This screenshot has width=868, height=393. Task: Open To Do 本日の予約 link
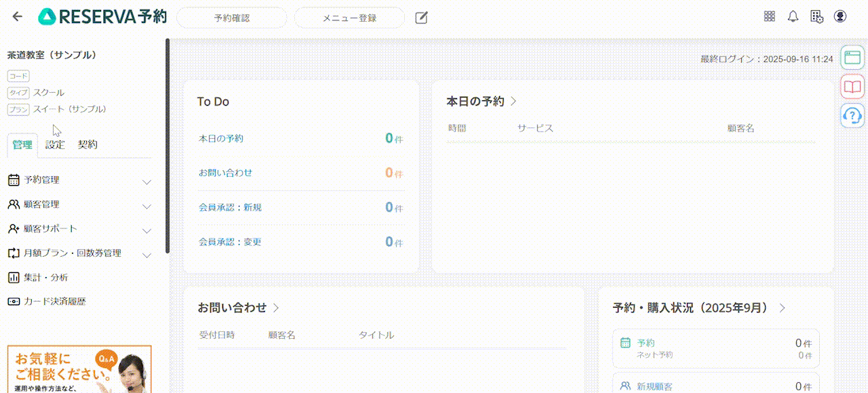point(221,138)
